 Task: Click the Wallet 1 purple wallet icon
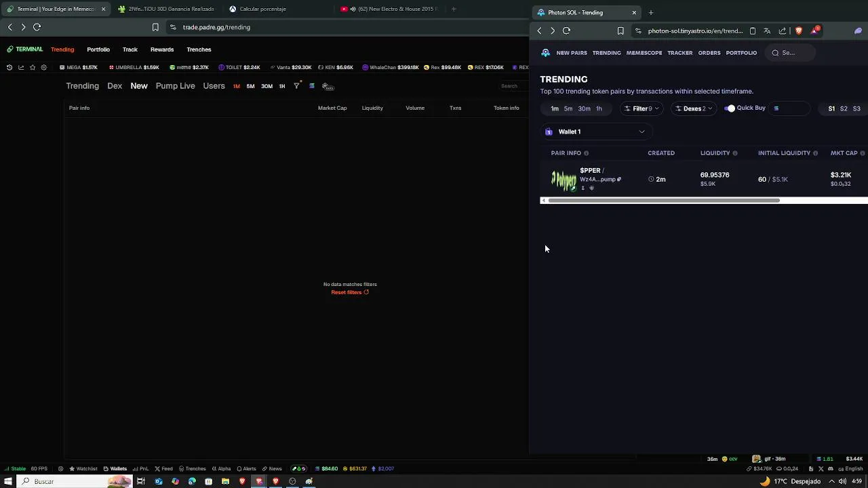549,131
